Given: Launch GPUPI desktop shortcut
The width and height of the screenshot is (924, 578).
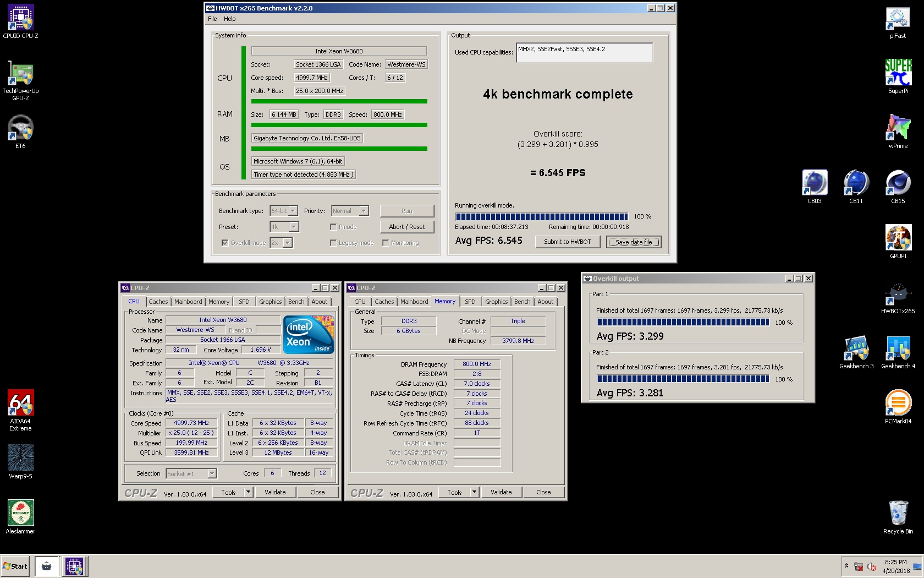Looking at the screenshot, I should [x=898, y=242].
